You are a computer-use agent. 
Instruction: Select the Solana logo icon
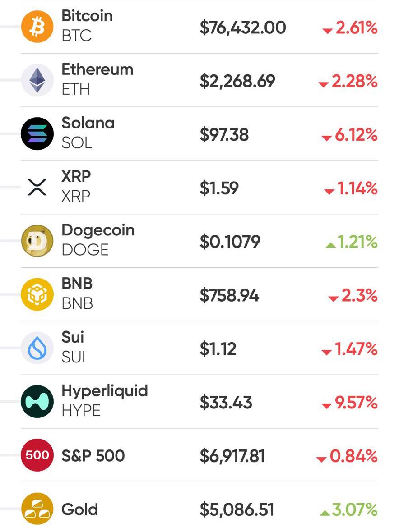coord(37,133)
